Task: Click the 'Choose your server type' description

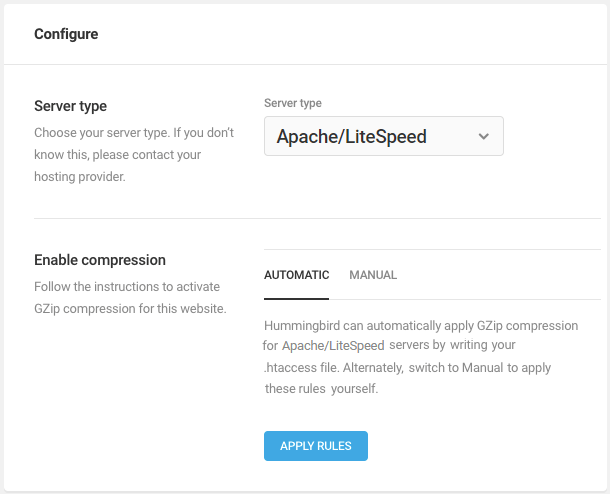Action: [x=134, y=154]
